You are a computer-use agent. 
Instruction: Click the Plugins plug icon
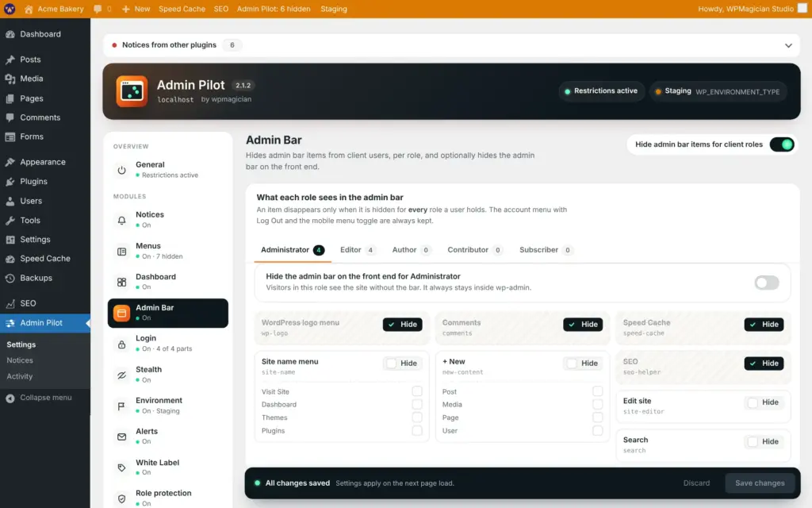(x=10, y=182)
